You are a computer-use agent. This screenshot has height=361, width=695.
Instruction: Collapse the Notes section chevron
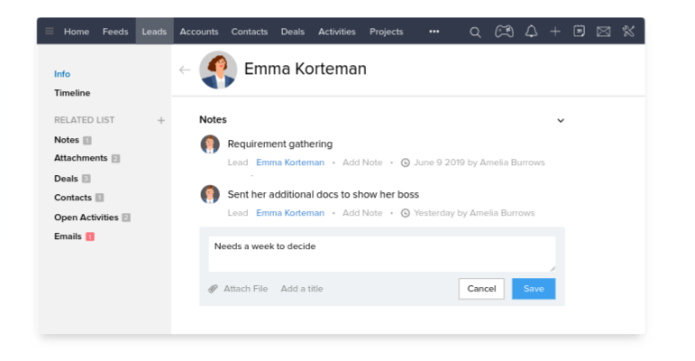pyautogui.click(x=561, y=121)
